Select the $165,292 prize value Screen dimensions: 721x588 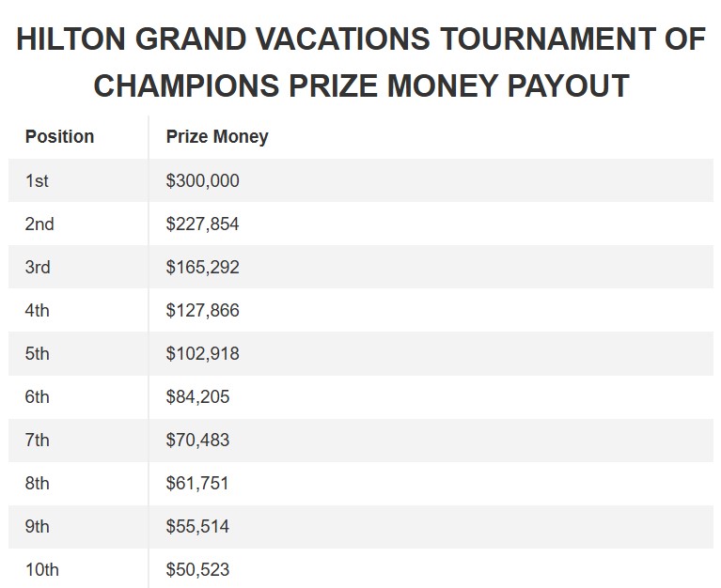point(202,267)
